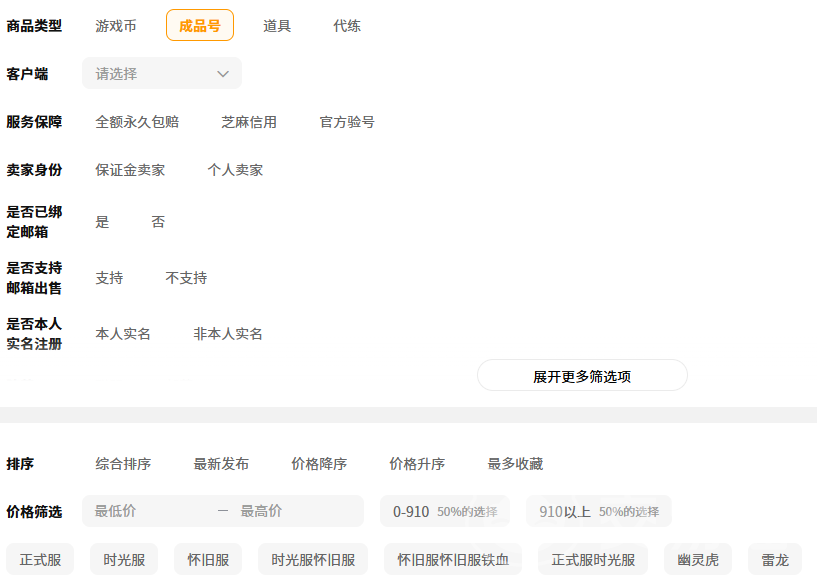Switch product type to 游戏币
817x587 pixels.
click(x=116, y=26)
